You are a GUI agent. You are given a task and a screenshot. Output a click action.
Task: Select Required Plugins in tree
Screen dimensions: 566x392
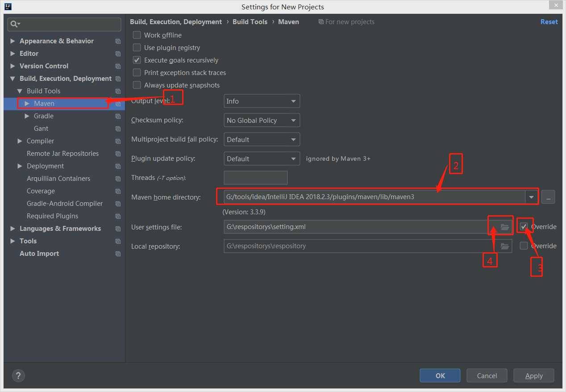pyautogui.click(x=52, y=216)
